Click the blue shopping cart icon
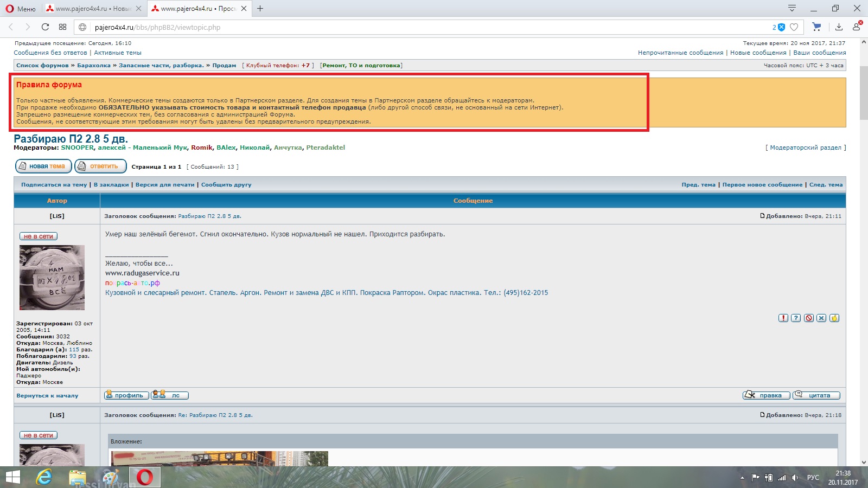The height and width of the screenshot is (488, 868). [x=816, y=27]
